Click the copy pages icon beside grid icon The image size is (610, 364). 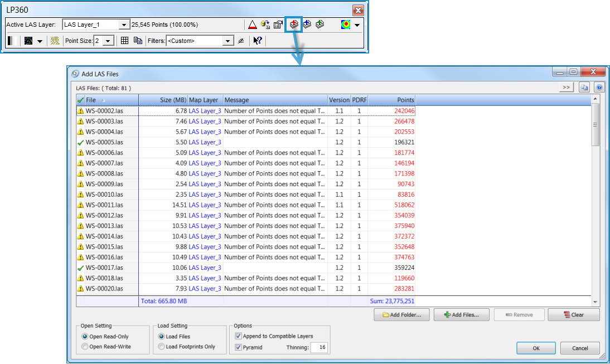138,41
